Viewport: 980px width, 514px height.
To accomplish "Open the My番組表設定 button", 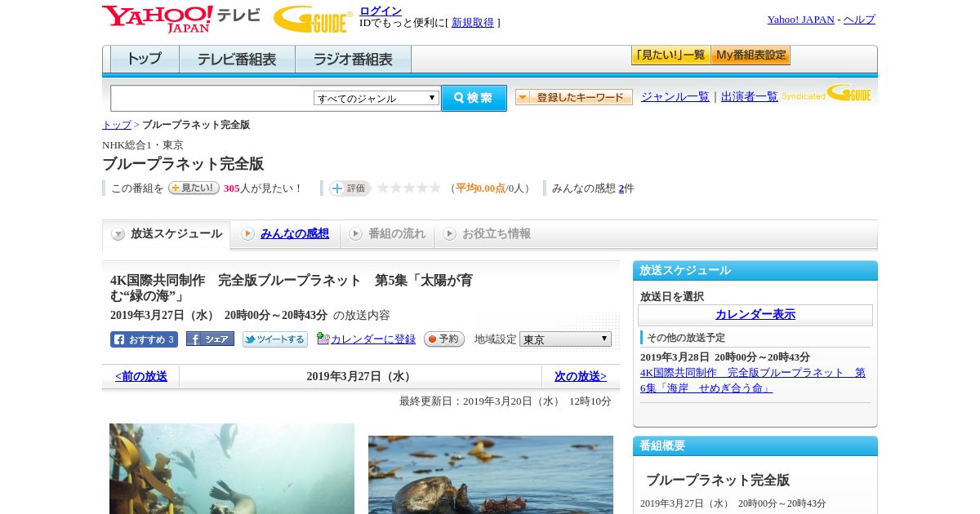I will point(751,55).
